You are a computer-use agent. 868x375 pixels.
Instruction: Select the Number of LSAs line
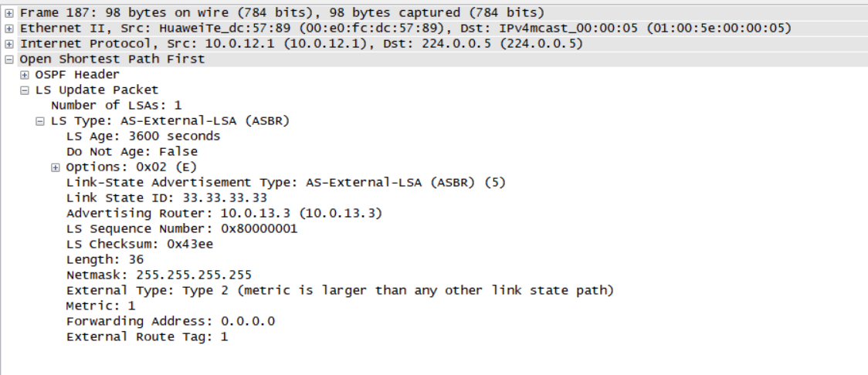(116, 105)
